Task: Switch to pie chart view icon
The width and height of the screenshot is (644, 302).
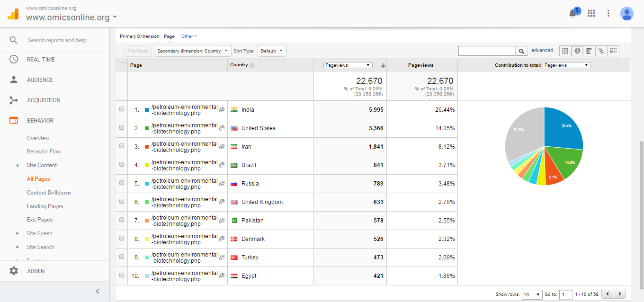Action: coord(577,51)
